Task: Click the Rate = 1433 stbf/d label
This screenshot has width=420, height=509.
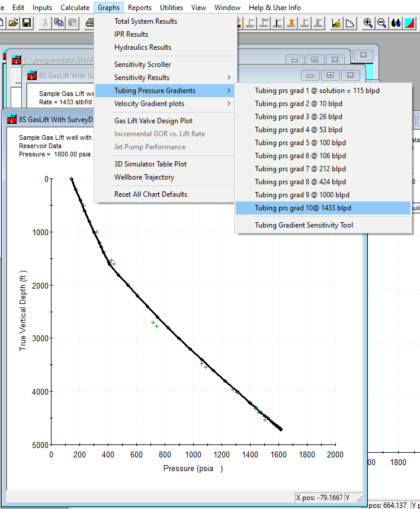Action: [x=65, y=102]
